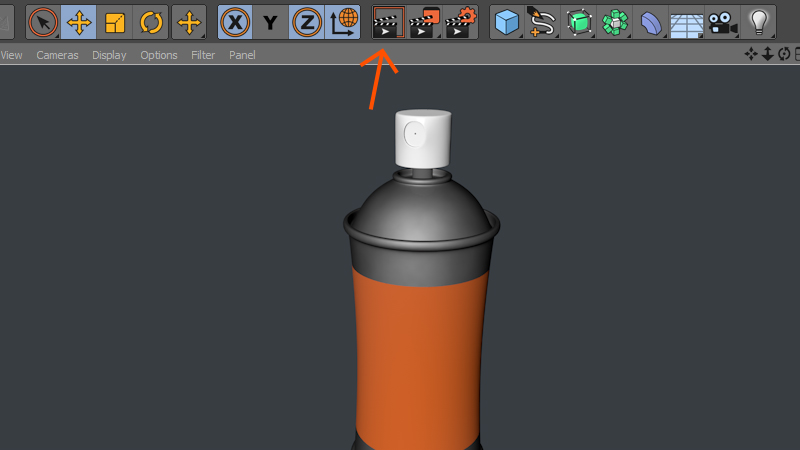Viewport: 800px width, 450px height.
Task: Render to Picture Viewer
Action: pos(424,21)
